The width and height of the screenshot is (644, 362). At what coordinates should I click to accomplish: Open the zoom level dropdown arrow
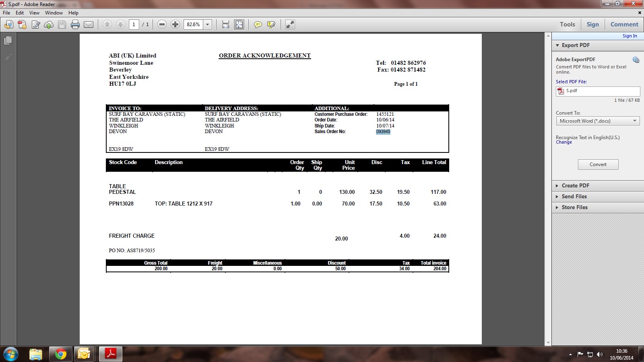208,25
